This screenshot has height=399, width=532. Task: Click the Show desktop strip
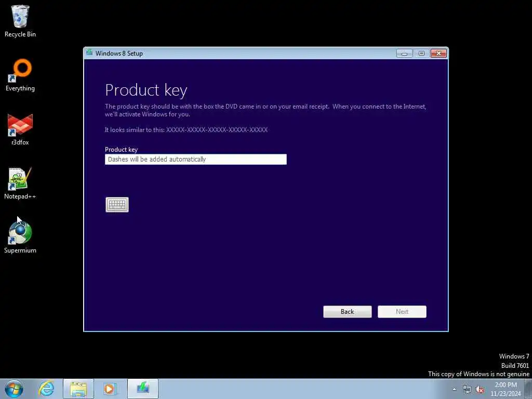[529, 389]
